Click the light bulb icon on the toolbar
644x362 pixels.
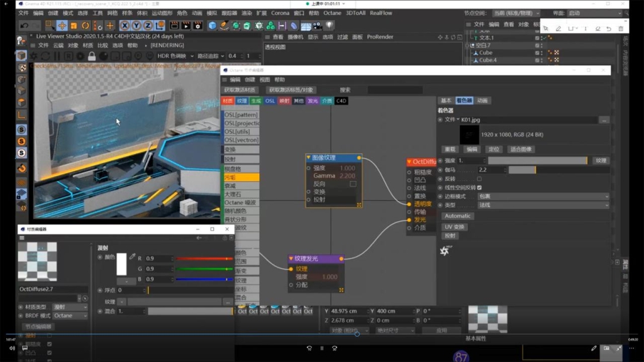coord(330,26)
